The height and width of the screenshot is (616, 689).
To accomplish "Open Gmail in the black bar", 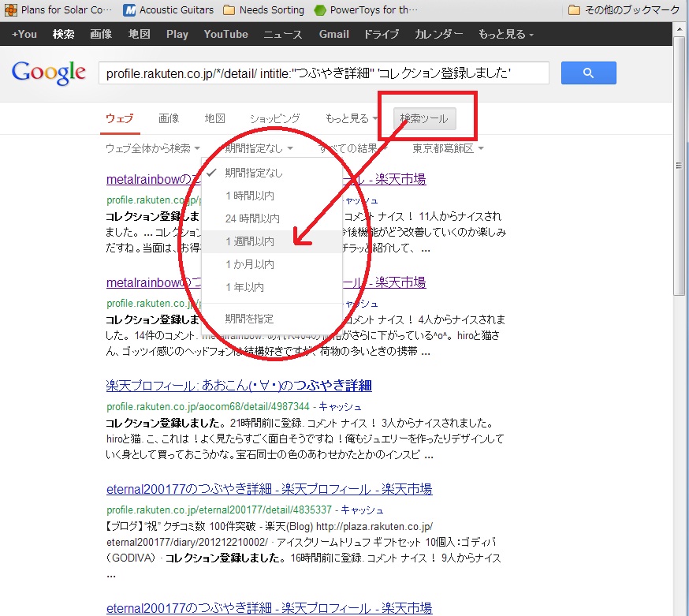I will (334, 34).
